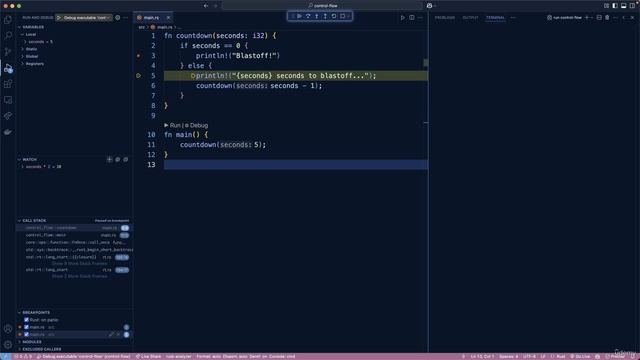Click the Step Out debug button
This screenshot has height=360, width=640.
tap(325, 16)
